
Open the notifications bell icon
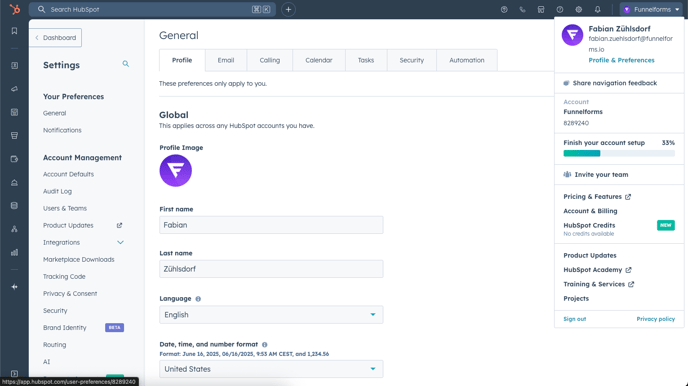598,9
